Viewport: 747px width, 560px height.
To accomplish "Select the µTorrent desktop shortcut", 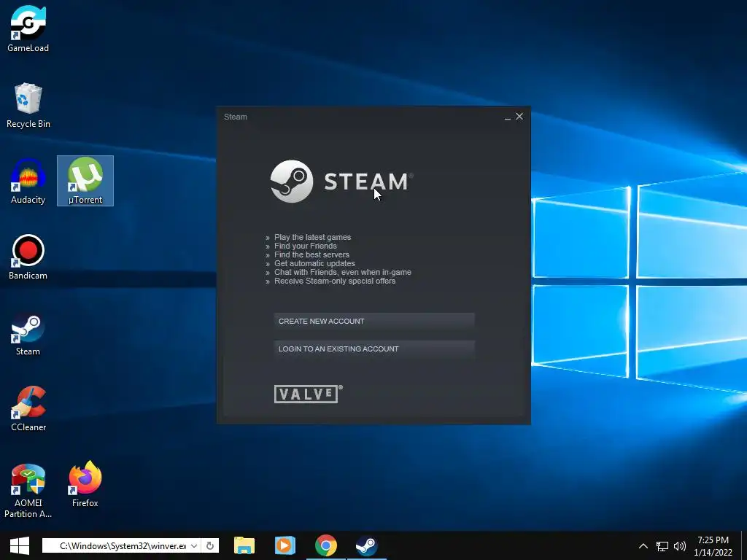I will [x=85, y=181].
